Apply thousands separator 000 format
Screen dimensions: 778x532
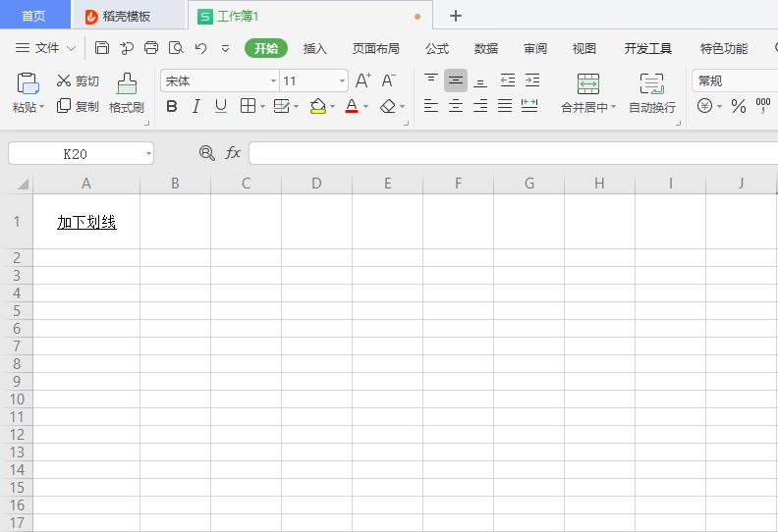(762, 105)
